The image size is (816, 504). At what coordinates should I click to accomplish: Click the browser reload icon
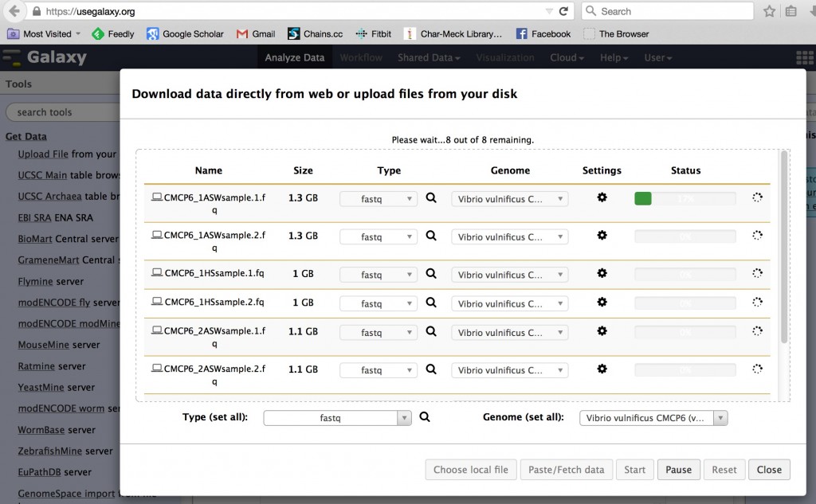click(x=564, y=11)
